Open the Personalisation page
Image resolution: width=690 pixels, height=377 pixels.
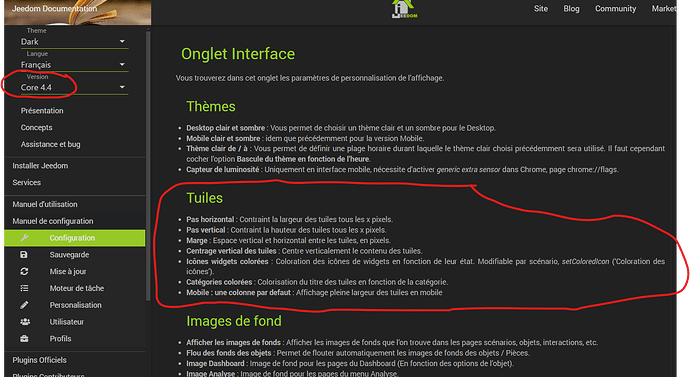[x=75, y=305]
